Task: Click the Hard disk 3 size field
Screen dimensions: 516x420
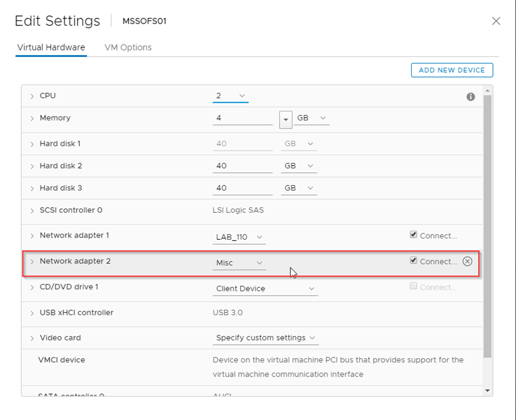Action: (242, 188)
